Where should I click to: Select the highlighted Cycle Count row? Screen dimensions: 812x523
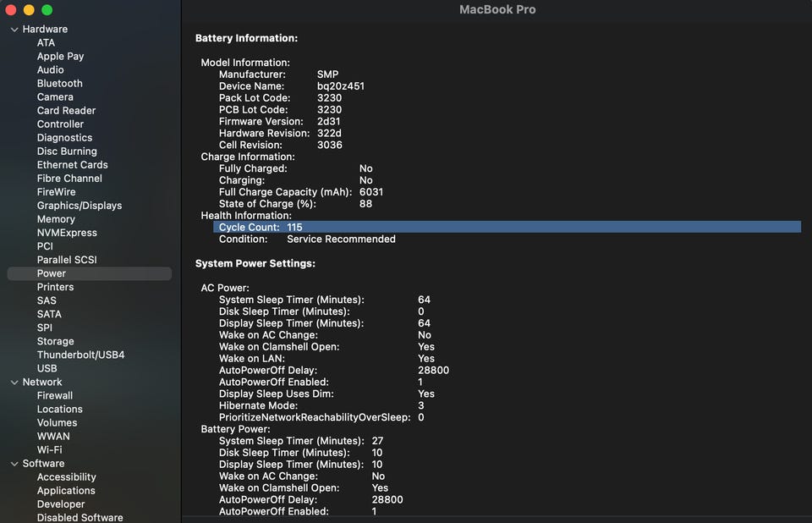point(506,227)
